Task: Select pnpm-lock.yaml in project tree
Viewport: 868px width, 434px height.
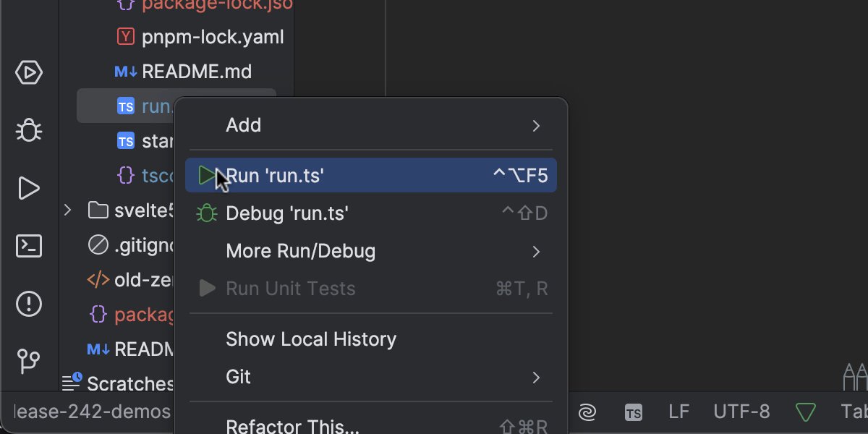Action: coord(212,36)
